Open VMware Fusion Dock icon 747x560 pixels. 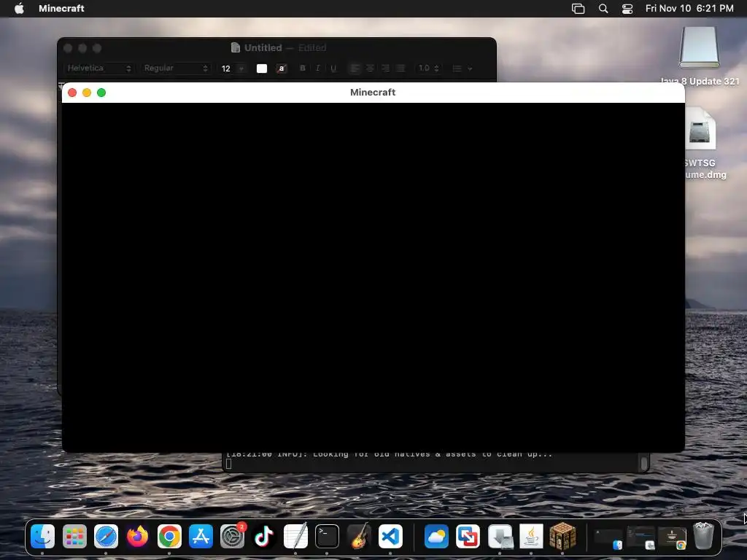tap(468, 536)
